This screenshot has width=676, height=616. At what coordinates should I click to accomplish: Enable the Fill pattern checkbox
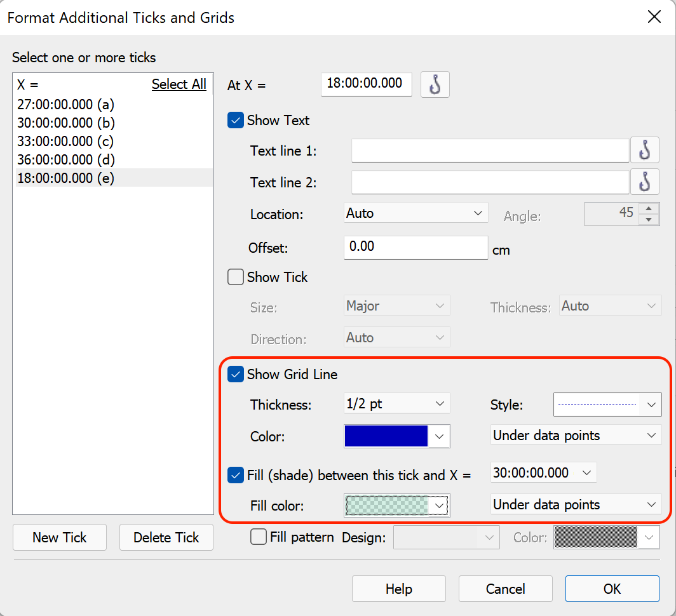pyautogui.click(x=259, y=537)
